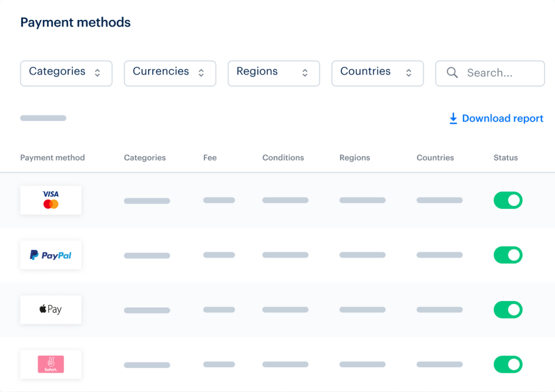This screenshot has width=555, height=392.
Task: Click the Countries dropdown chevron arrows
Action: (409, 73)
